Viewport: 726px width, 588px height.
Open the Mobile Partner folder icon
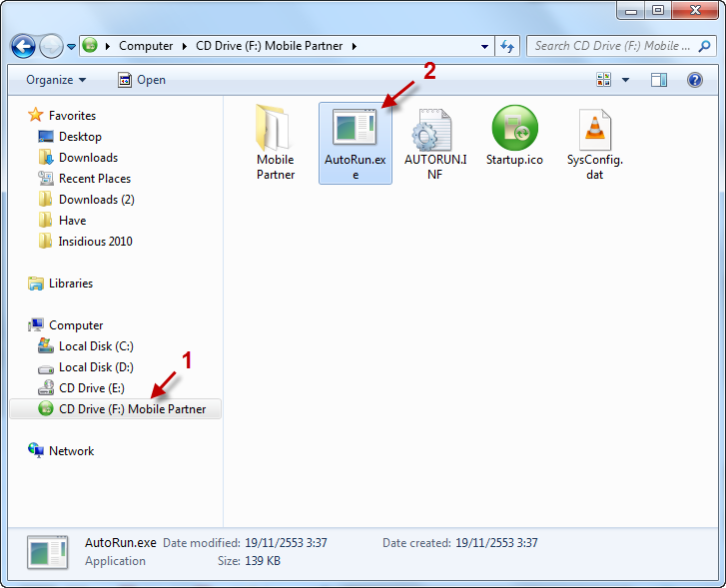point(275,128)
